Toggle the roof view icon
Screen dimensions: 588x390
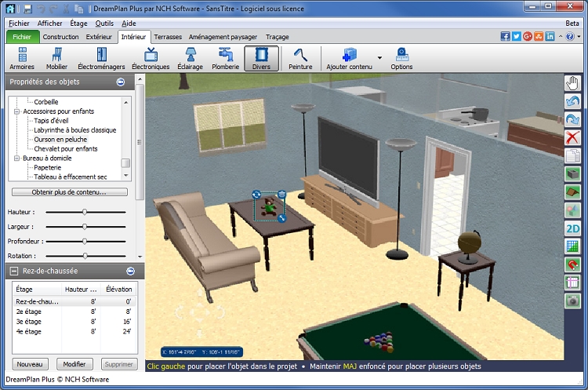(x=572, y=192)
